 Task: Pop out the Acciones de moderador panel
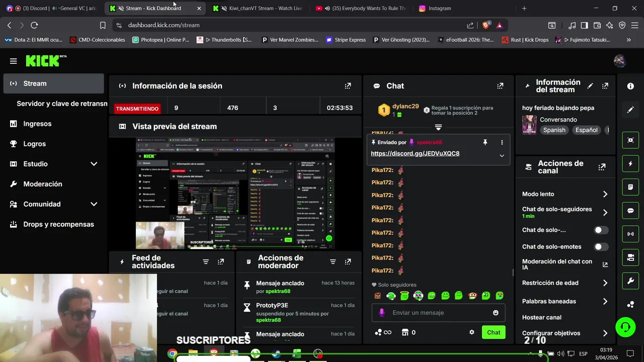click(348, 262)
